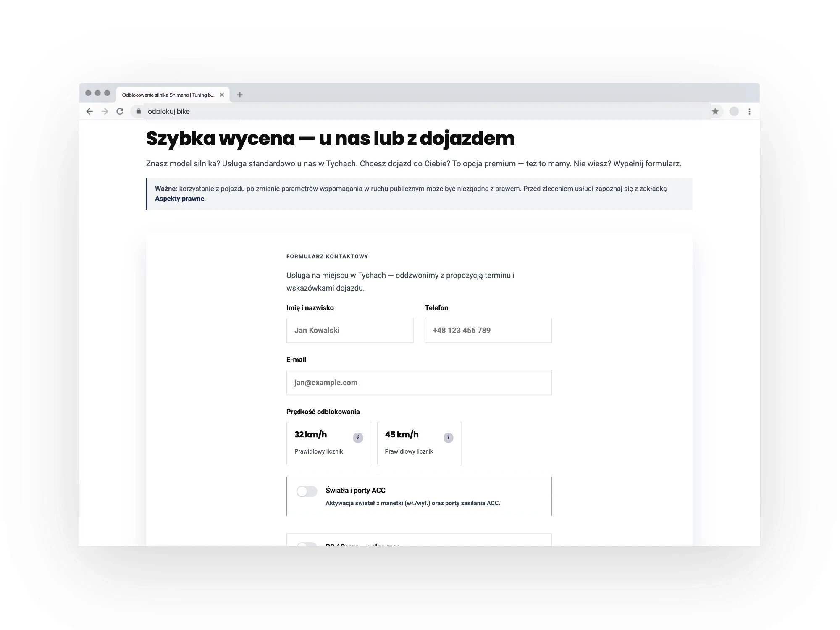Click the 'FORMULARZ KONTAKTOWY' label

(327, 256)
